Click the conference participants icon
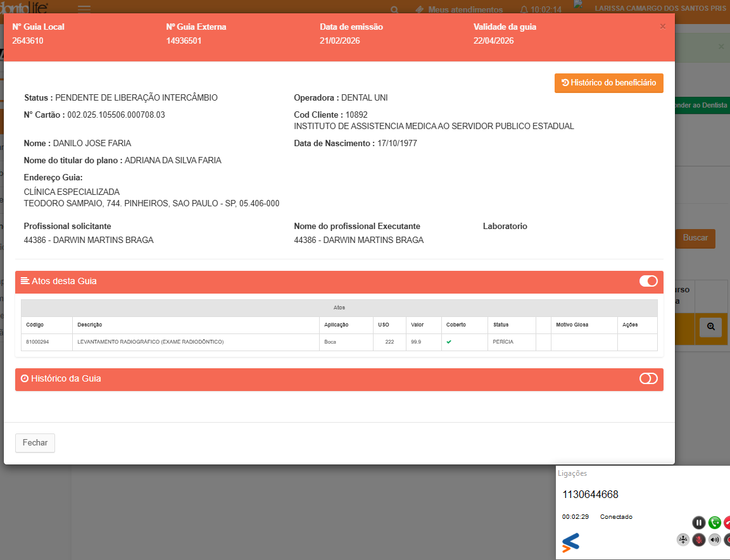The height and width of the screenshot is (560, 730). click(x=683, y=540)
